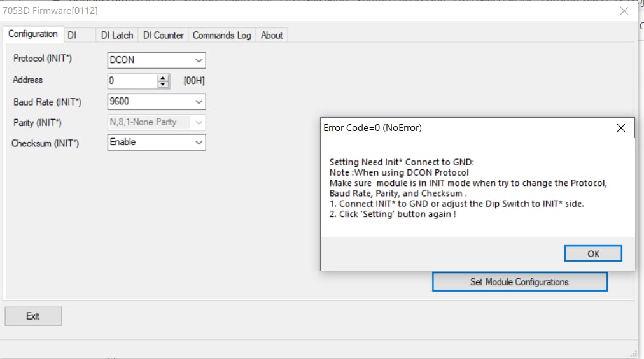Open the DI Latch tab
This screenshot has width=644, height=359.
[117, 35]
